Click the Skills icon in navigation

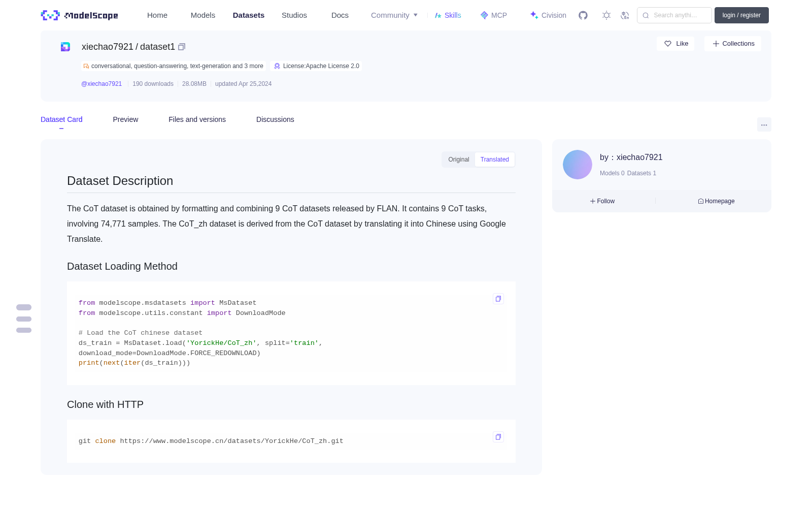(438, 15)
